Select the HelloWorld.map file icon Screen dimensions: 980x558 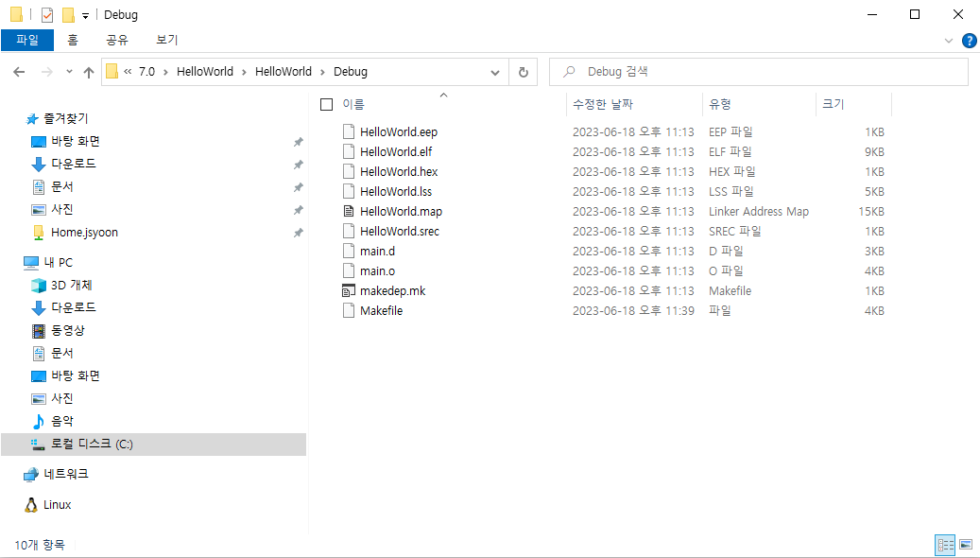click(349, 212)
